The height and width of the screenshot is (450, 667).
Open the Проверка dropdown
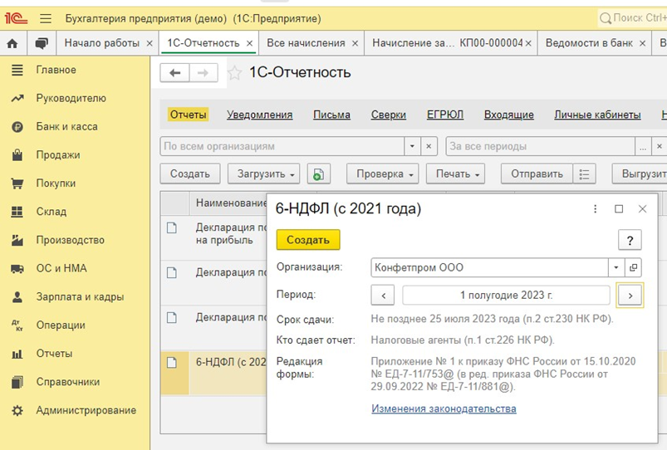(x=382, y=174)
